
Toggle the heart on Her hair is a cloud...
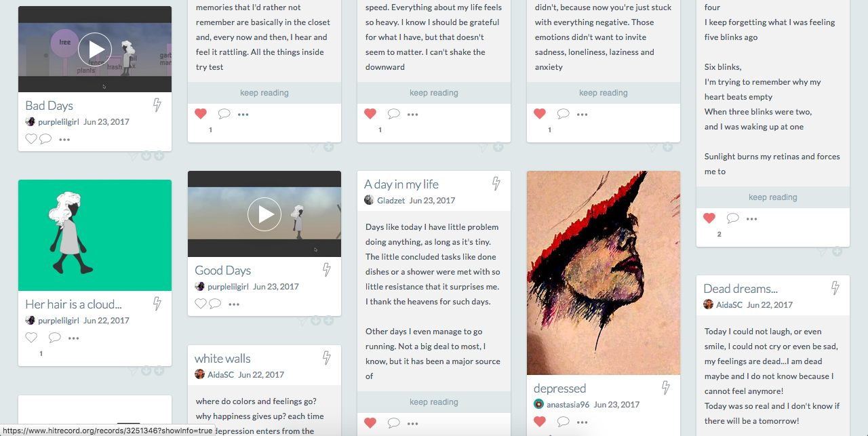tap(31, 338)
